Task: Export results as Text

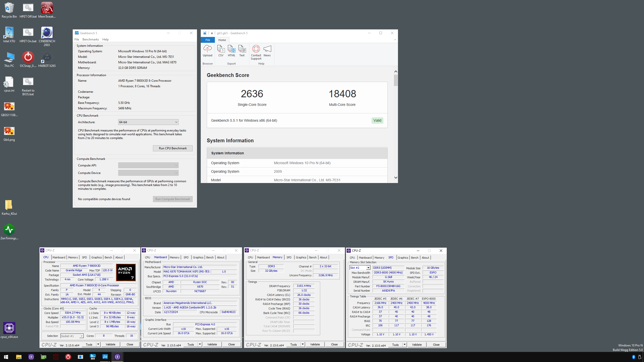Action: coord(242,51)
